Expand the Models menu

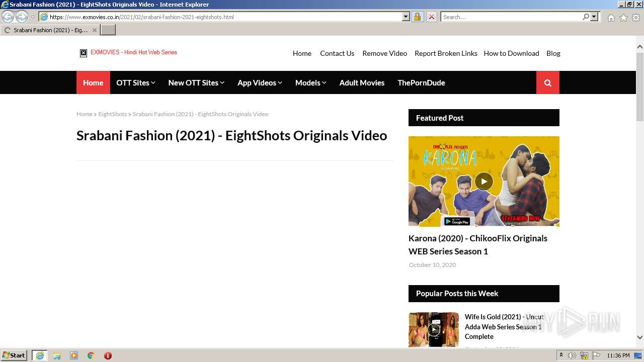point(311,82)
